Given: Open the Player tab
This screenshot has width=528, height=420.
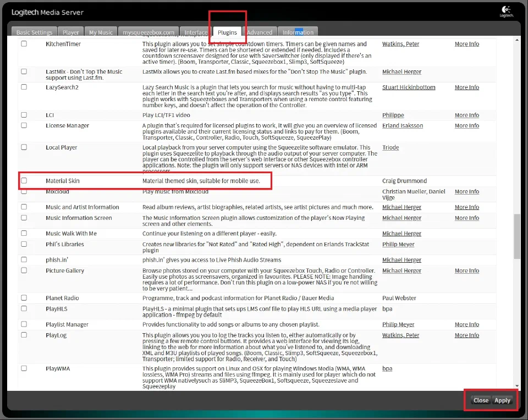Looking at the screenshot, I should (71, 32).
